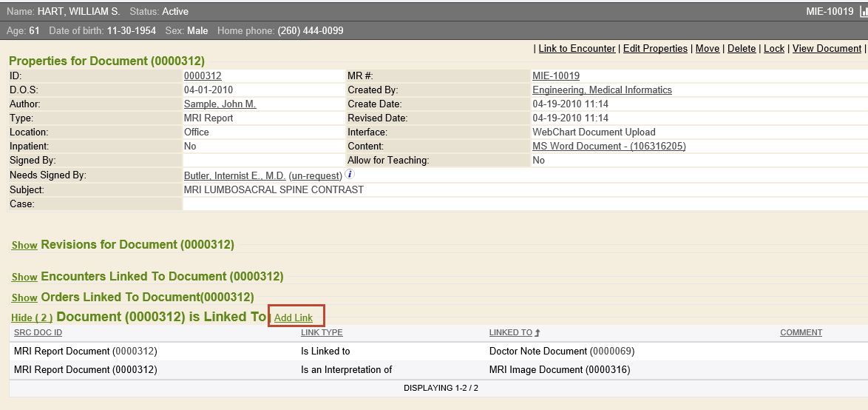Screen dimensions: 868x410
Task: Click the un-request link
Action: (x=316, y=175)
